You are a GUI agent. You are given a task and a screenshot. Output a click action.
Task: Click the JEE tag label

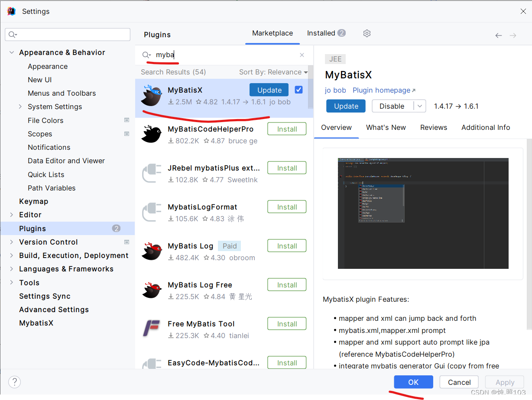click(335, 59)
